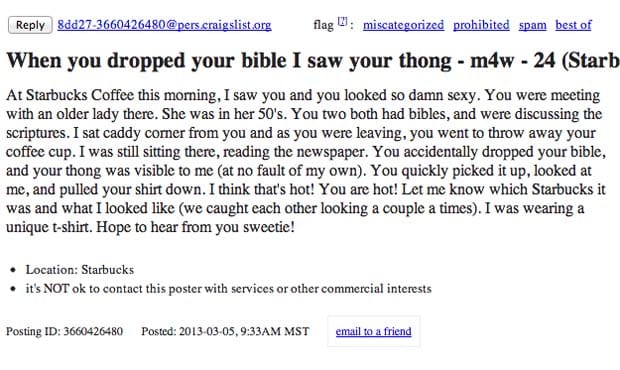Open the flag help question mark superscript
620x370 pixels.
[342, 21]
